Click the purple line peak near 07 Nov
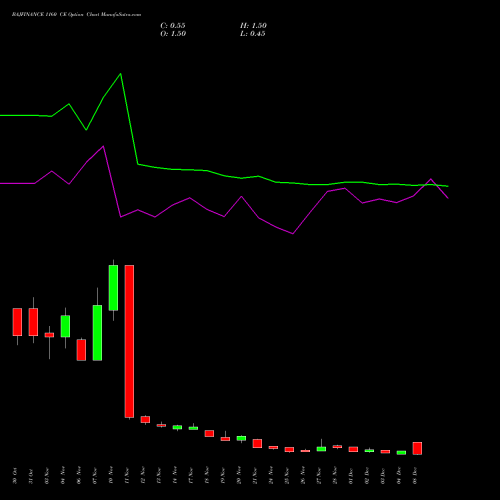The height and width of the screenshot is (500, 500). tap(103, 146)
